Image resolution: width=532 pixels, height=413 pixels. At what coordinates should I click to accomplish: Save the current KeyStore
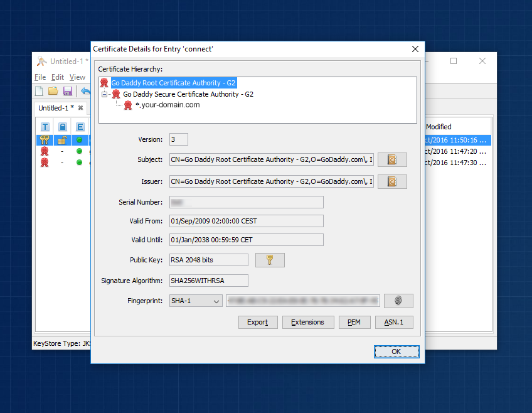coord(67,90)
